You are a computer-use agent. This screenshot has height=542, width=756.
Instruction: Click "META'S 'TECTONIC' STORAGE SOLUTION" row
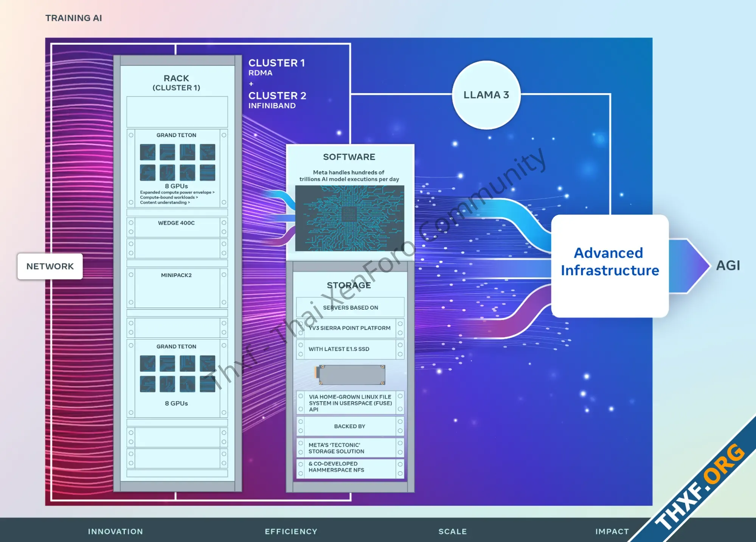pyautogui.click(x=350, y=448)
